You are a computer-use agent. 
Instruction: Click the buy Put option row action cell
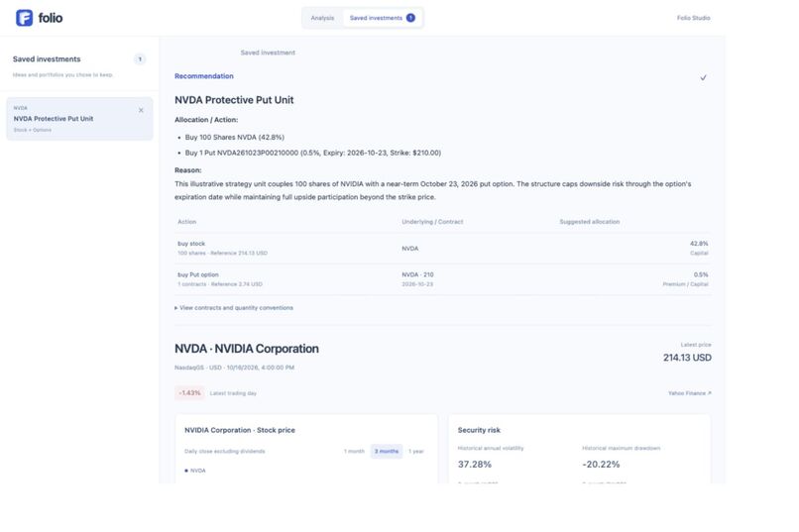tap(220, 279)
